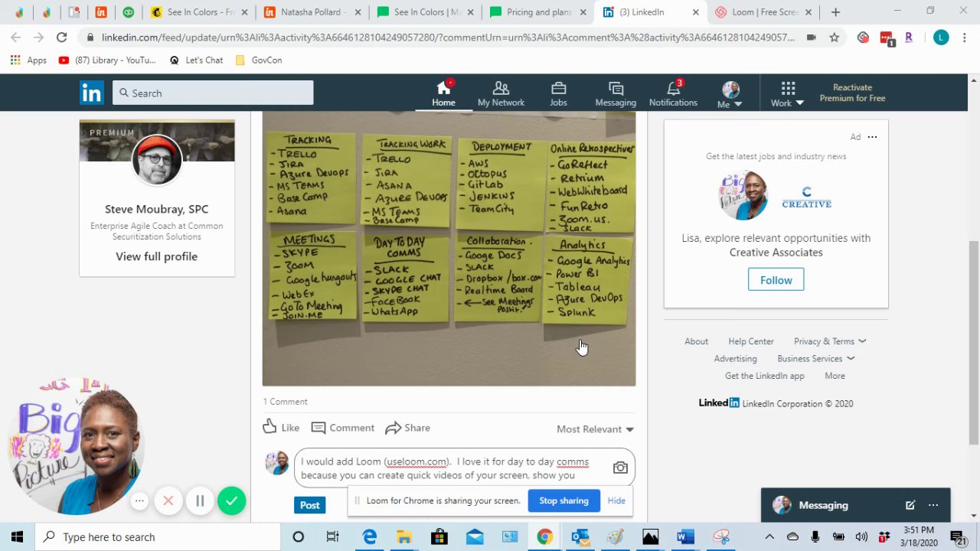This screenshot has width=980, height=551.
Task: Compose new message in Messaging bar
Action: click(x=910, y=505)
